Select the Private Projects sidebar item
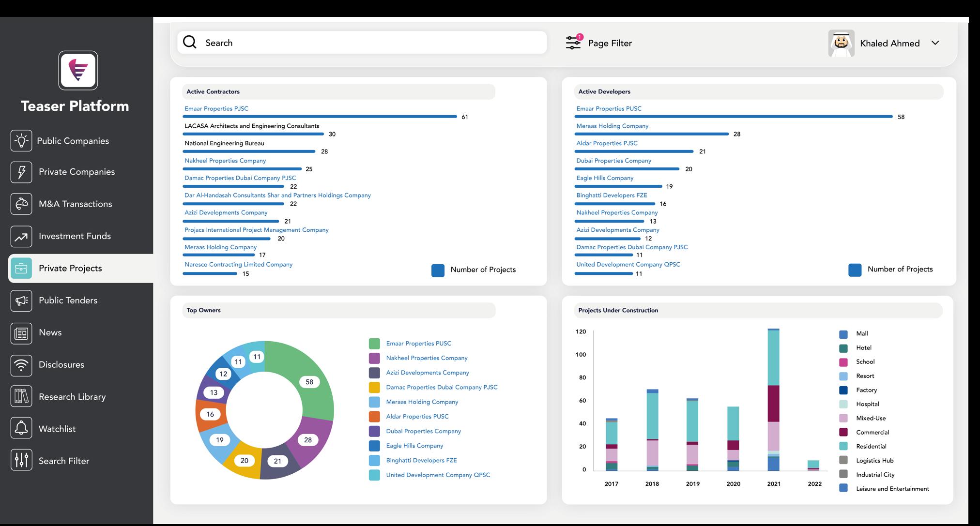Screen dimensions: 980x526 pos(70,269)
